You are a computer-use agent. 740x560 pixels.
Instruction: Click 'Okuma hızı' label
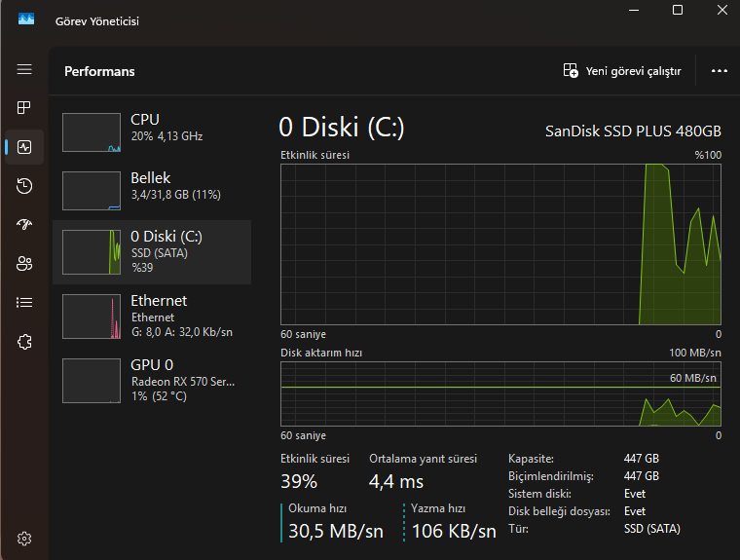click(317, 508)
